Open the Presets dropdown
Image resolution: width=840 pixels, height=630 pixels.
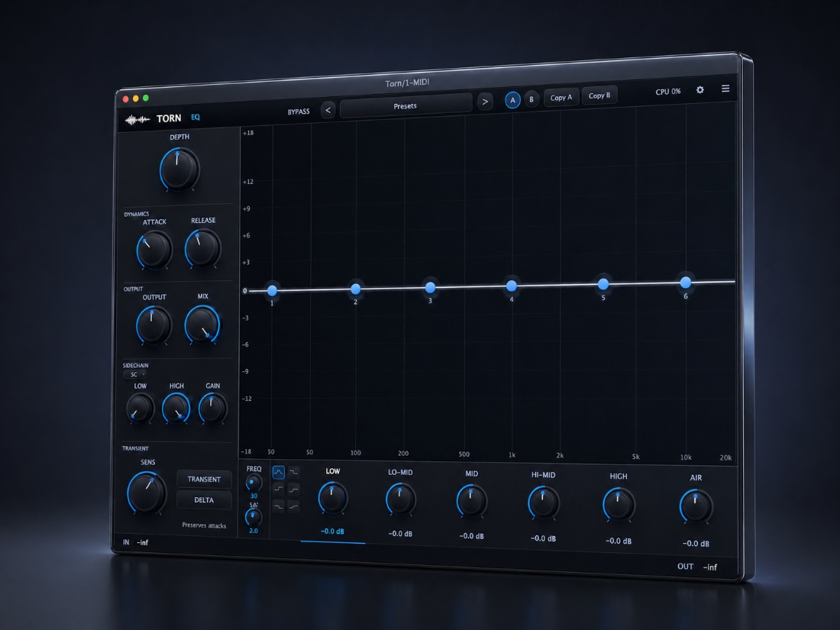click(x=405, y=106)
